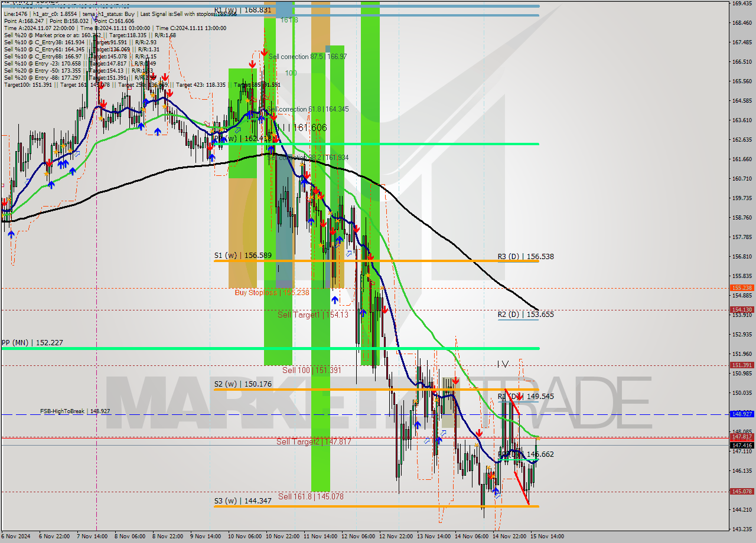Screen dimensions: 756x543
Task: Select the red 147.817 price axis tag
Action: (x=742, y=437)
